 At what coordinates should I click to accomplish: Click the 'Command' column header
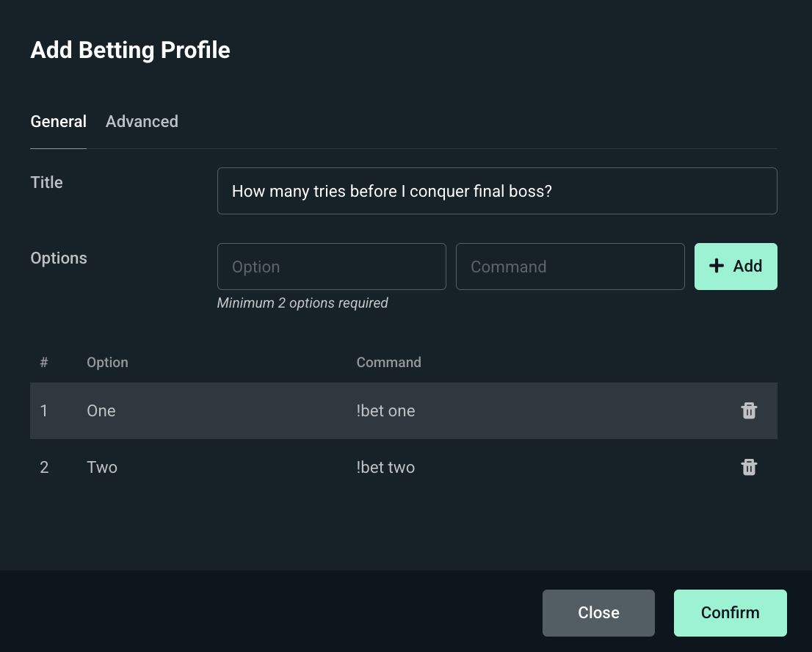(389, 362)
